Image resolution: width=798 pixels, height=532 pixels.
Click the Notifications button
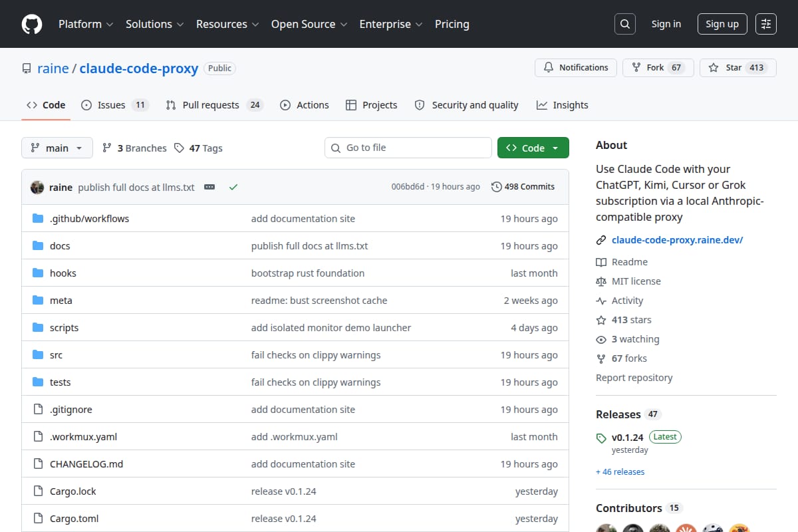576,68
